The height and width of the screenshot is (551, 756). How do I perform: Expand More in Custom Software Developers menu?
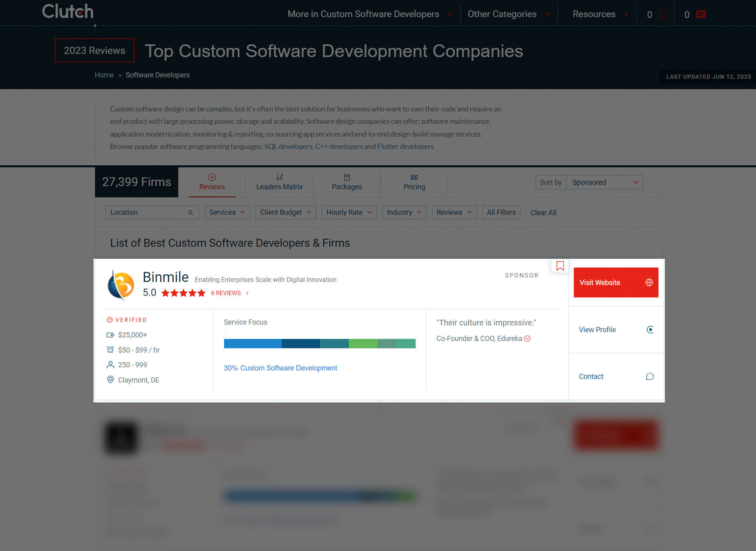pos(370,14)
